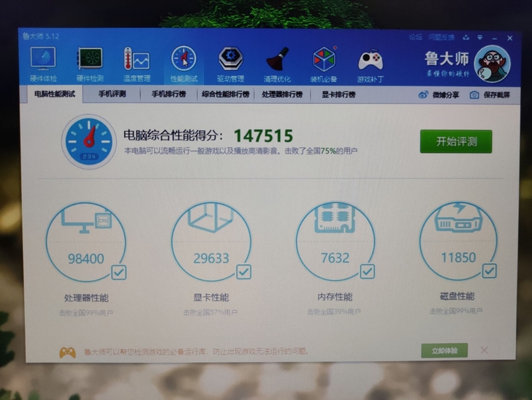Click the download tray icon in title bar
532x400 pixels.
click(465, 37)
